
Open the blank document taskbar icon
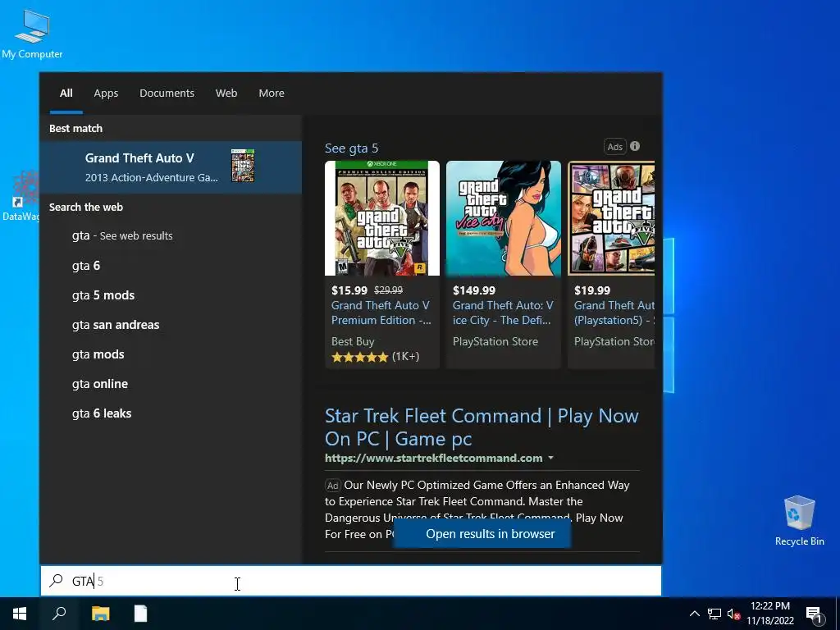[x=140, y=614]
